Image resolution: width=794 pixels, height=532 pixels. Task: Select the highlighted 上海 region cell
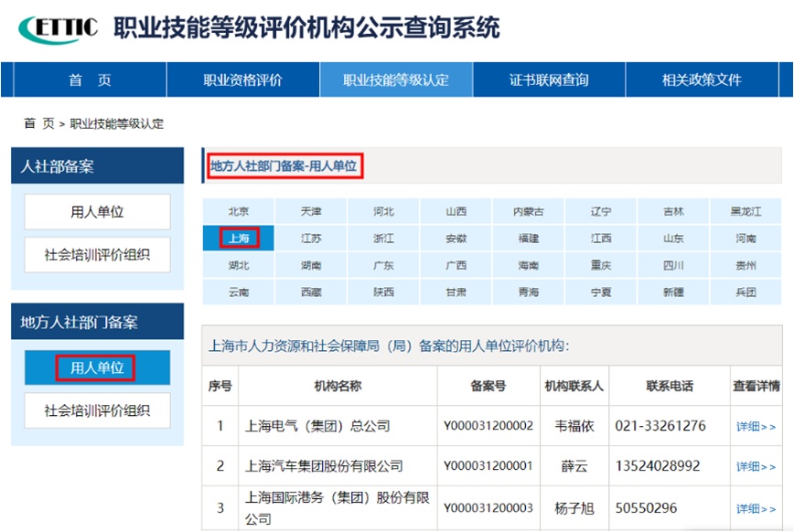[x=239, y=238]
